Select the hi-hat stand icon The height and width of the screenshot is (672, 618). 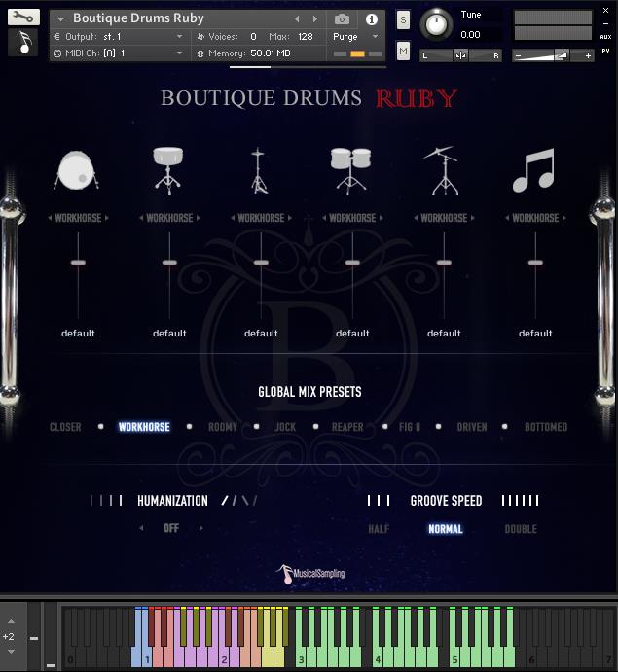(x=259, y=170)
